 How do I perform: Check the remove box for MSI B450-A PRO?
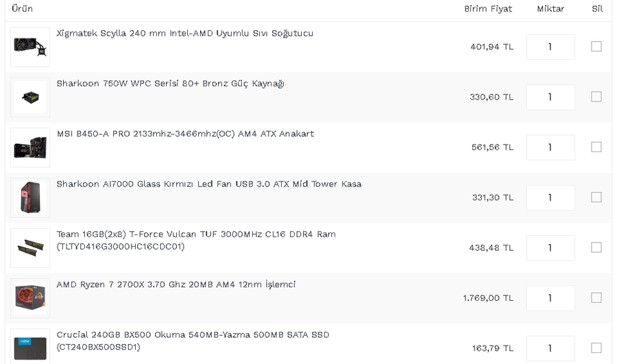(596, 147)
